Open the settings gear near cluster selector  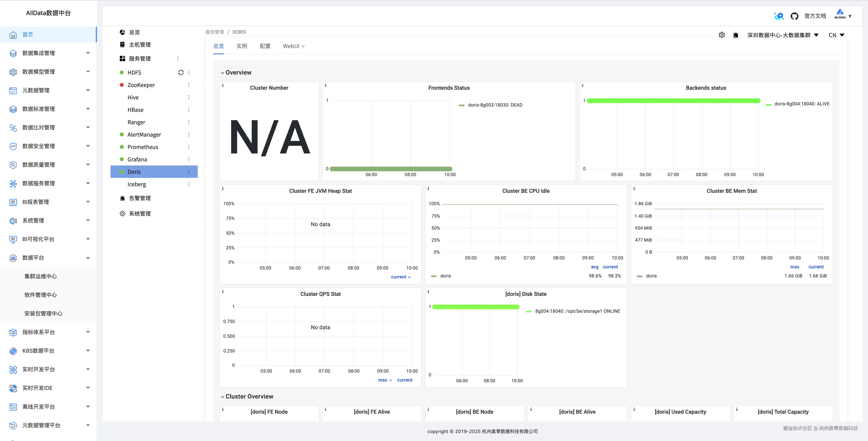pyautogui.click(x=721, y=35)
